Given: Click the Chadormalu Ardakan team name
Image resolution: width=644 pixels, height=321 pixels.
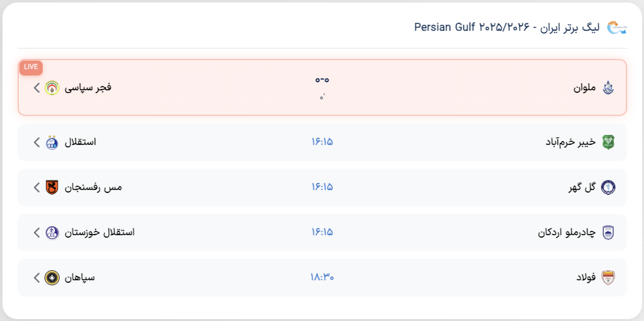Looking at the screenshot, I should point(564,232).
